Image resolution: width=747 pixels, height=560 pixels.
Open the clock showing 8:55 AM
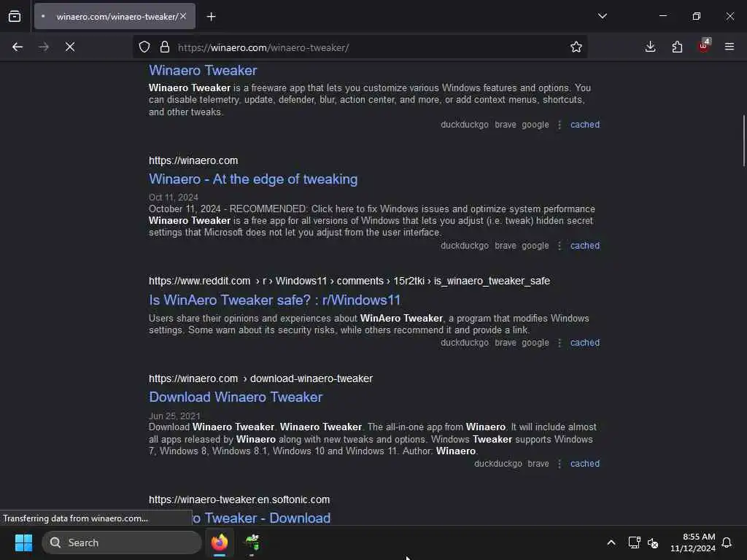point(693,542)
